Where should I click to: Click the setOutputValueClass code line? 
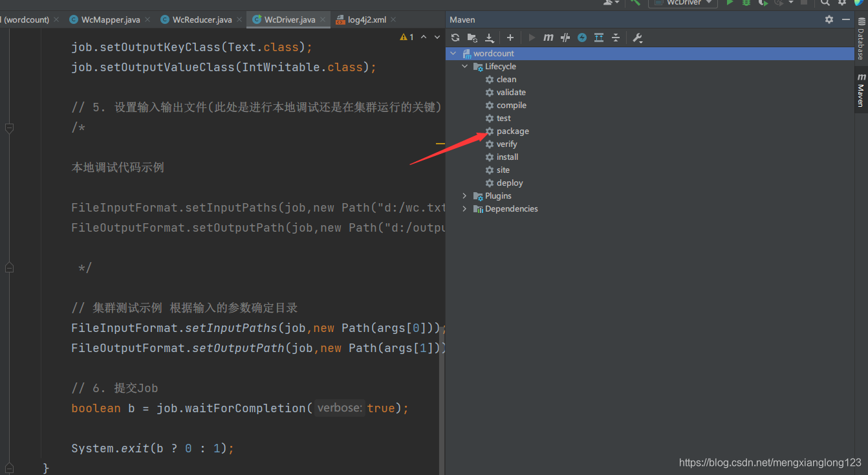coord(224,67)
